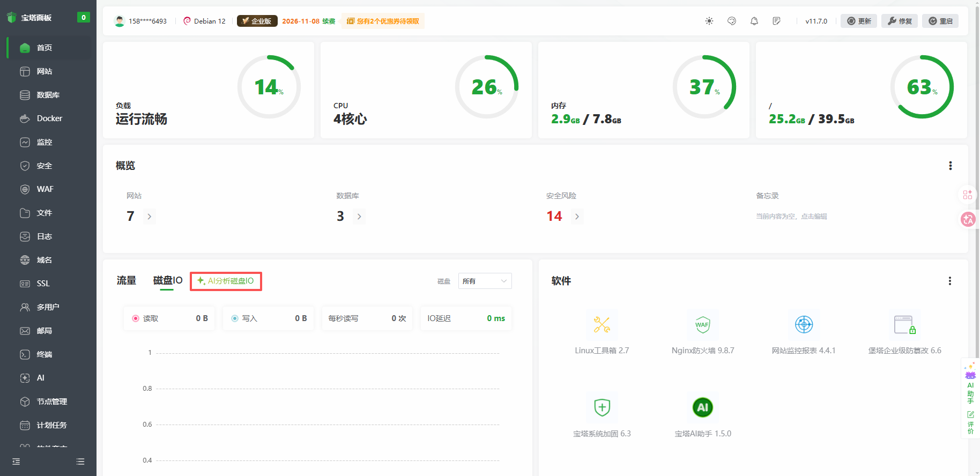Viewport: 980px width, 476px height.
Task: Click the Linux工具箱 software icon
Action: [x=602, y=325]
